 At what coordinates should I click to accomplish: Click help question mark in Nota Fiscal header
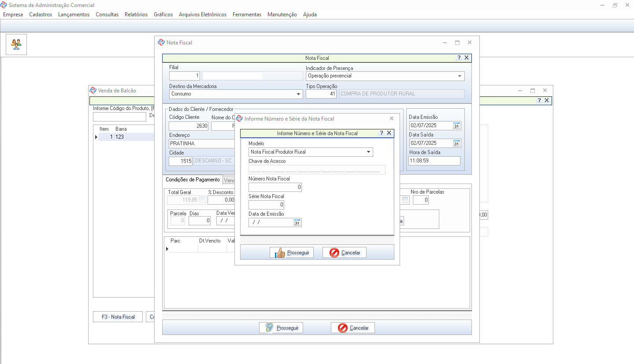[x=459, y=58]
